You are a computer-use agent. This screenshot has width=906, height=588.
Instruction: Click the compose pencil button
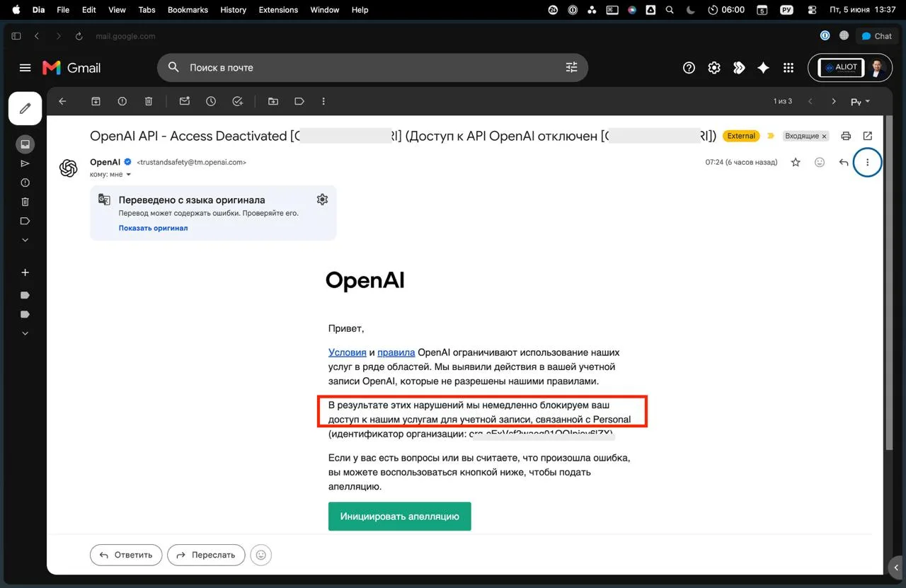pyautogui.click(x=25, y=108)
